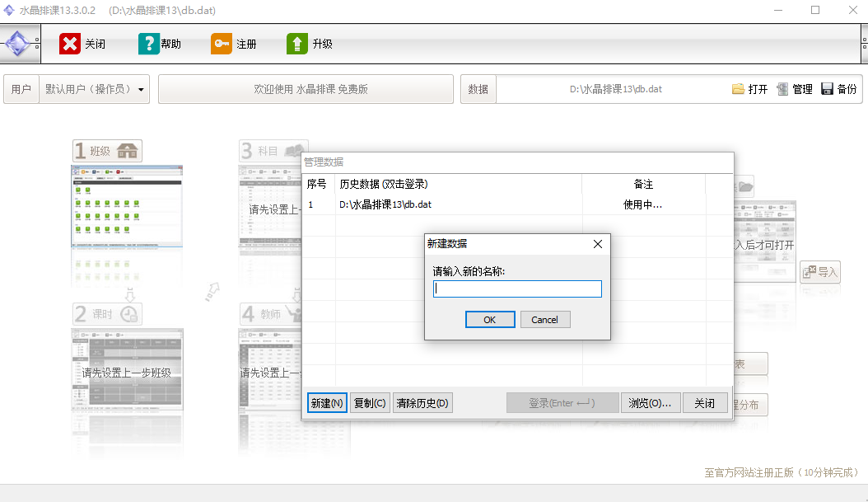Image resolution: width=868 pixels, height=502 pixels.
Task: Click the 备份 backup disk icon
Action: tap(828, 89)
